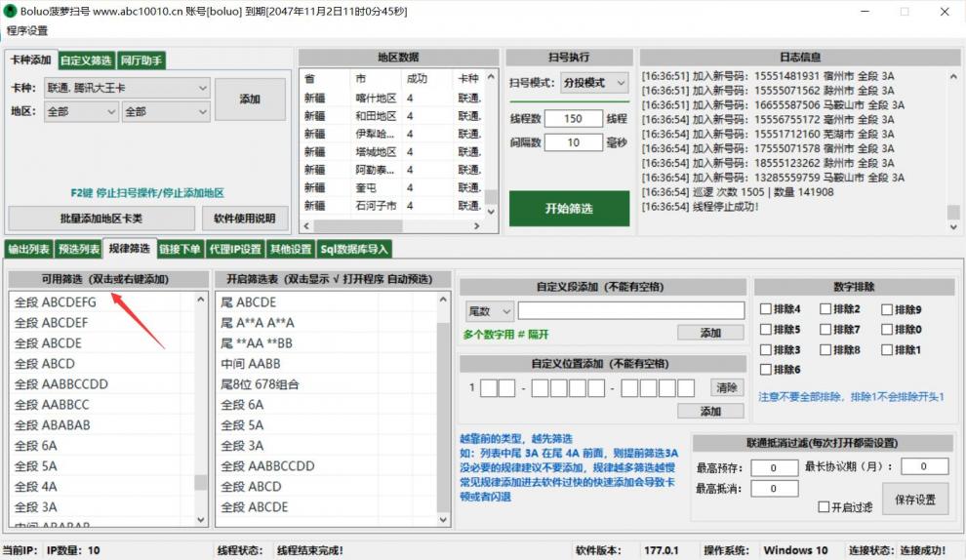Click the 自定义段添加 text input field

pyautogui.click(x=631, y=310)
